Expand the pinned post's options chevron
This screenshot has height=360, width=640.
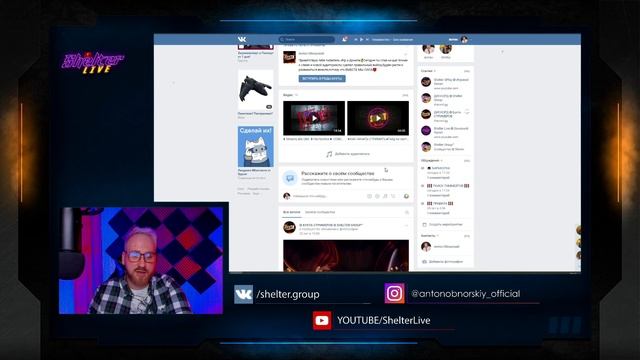pos(406,54)
